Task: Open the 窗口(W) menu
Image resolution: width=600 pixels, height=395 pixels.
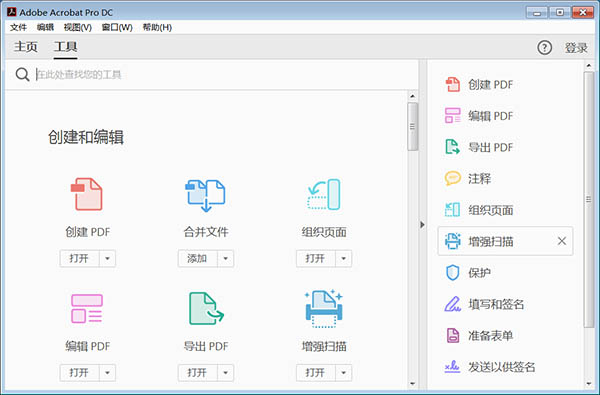Action: click(117, 27)
